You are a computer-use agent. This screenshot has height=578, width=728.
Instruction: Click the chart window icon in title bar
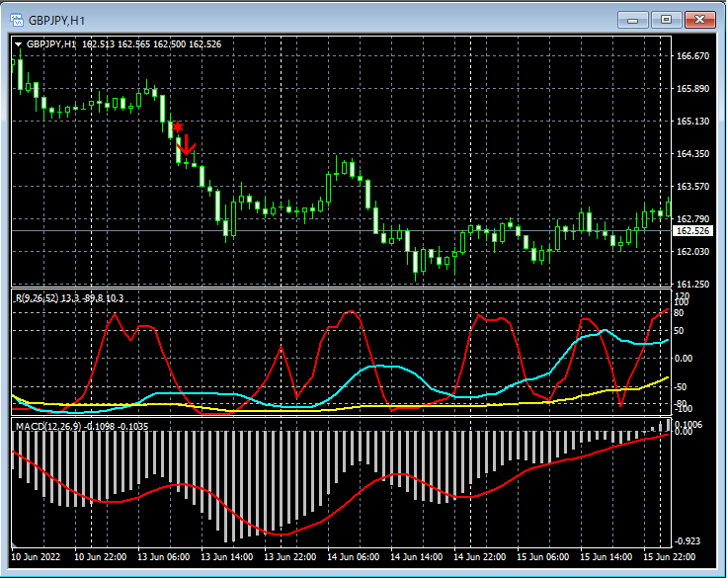coord(15,18)
